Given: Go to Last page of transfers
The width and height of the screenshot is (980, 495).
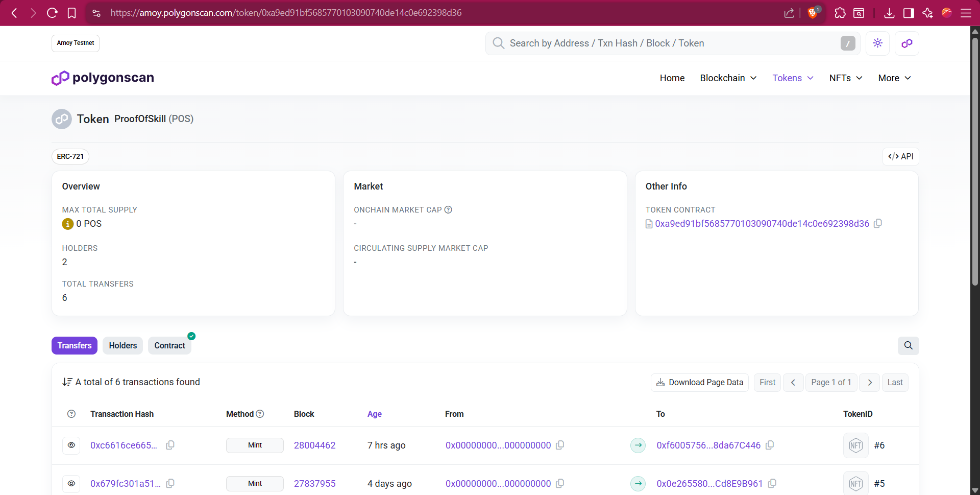Looking at the screenshot, I should pos(895,383).
